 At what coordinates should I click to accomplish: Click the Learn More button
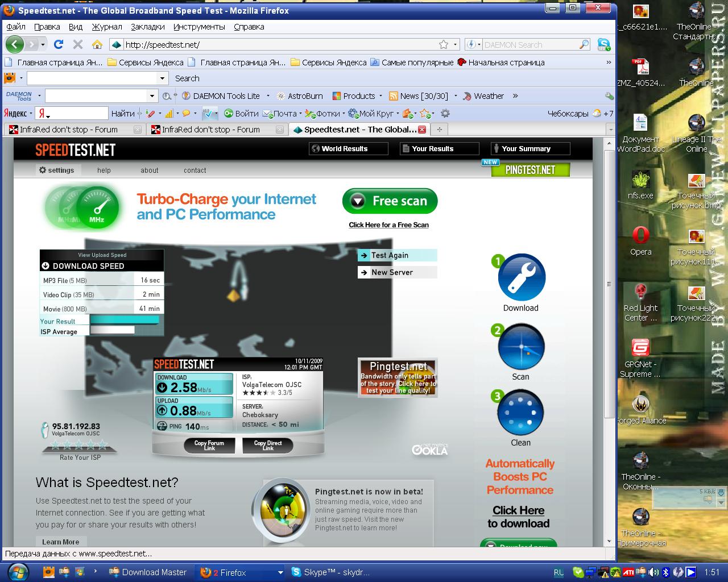point(61,542)
